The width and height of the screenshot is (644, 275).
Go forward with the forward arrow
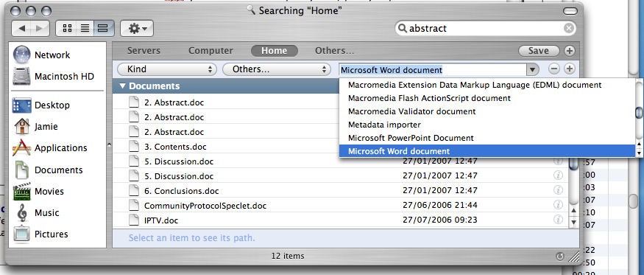tap(40, 29)
